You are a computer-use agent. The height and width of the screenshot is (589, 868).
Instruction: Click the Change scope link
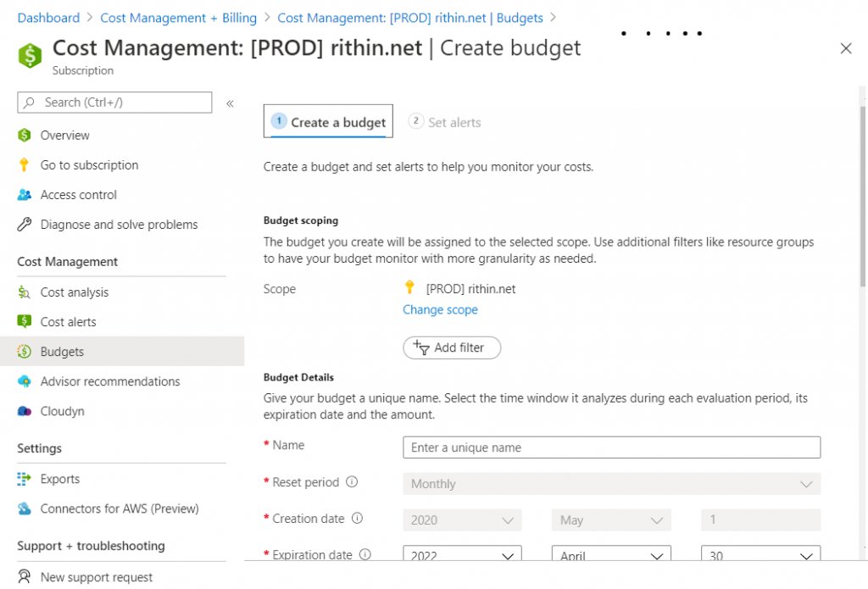pos(440,310)
